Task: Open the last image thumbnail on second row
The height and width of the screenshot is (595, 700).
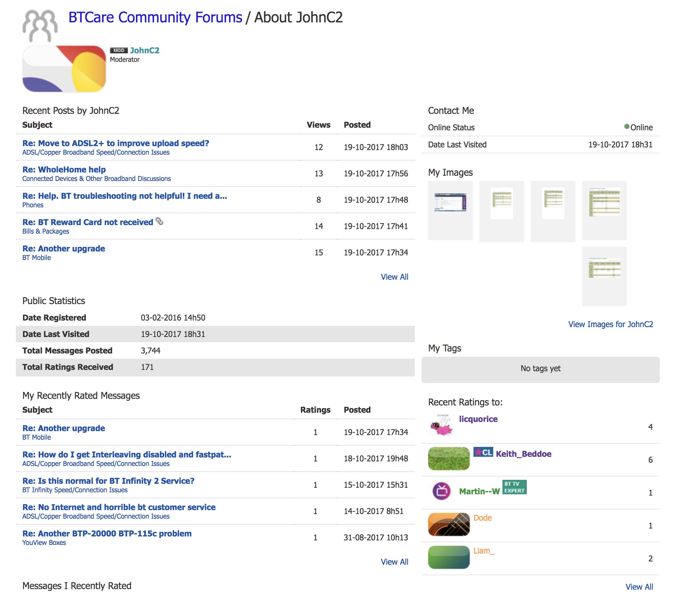Action: [x=604, y=269]
